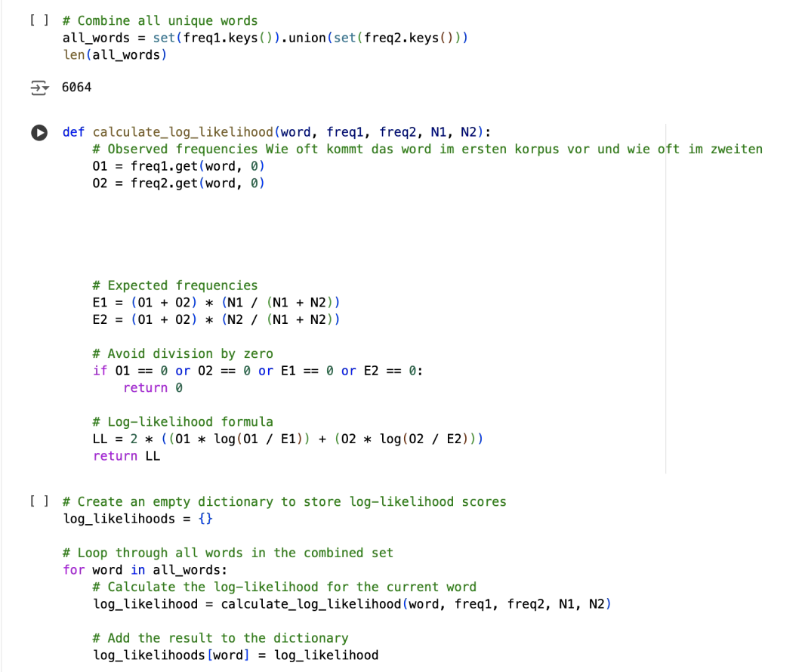
Task: Click the '# Add the result to the dictionary' comment
Action: tap(221, 638)
